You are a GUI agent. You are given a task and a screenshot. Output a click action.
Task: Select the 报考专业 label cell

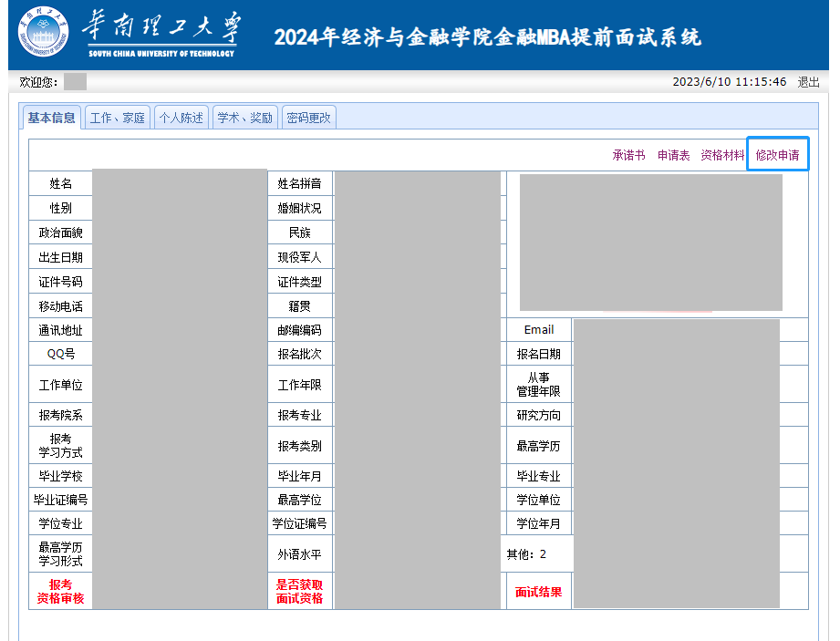[299, 415]
